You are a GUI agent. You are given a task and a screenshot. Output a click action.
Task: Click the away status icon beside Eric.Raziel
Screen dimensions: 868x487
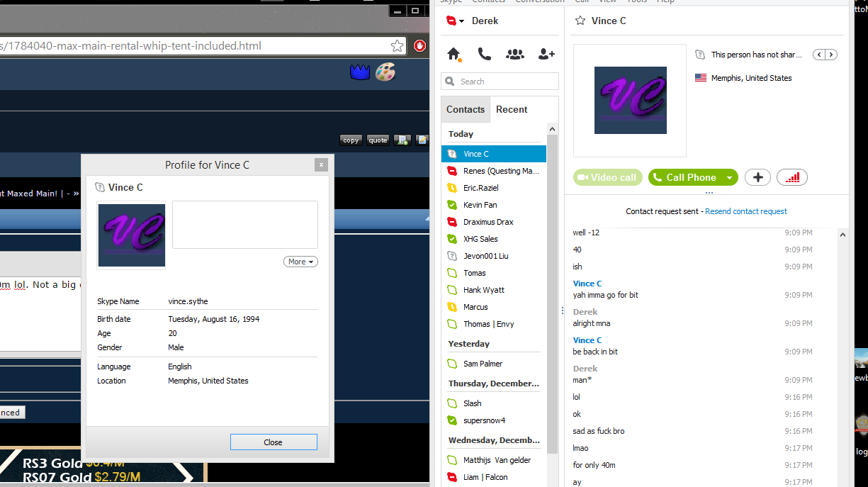[x=452, y=188]
